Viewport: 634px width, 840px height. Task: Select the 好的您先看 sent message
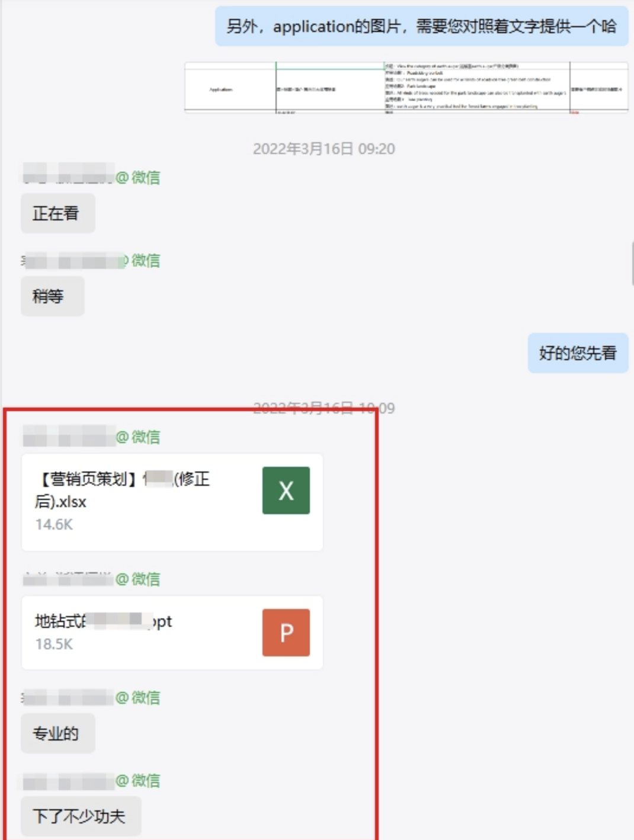[x=578, y=353]
